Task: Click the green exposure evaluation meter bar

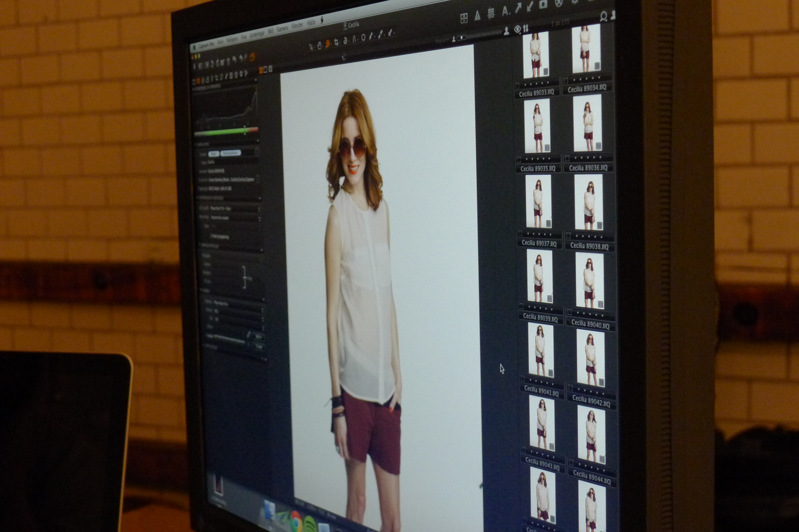Action: pyautogui.click(x=227, y=131)
